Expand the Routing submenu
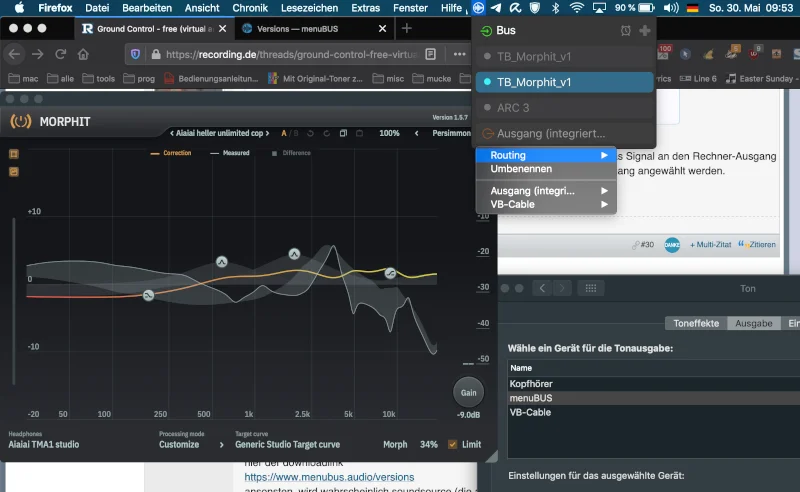The width and height of the screenshot is (800, 492). pyautogui.click(x=546, y=155)
